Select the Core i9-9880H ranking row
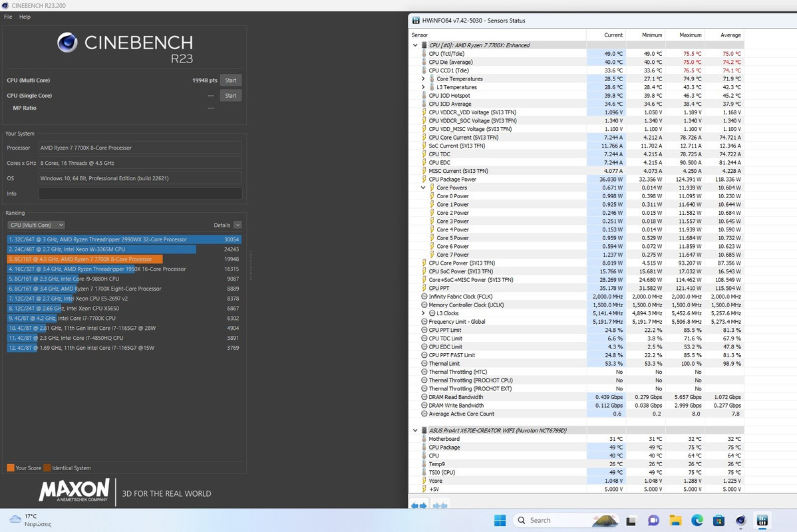Screen dimensions: 797x532 (124, 279)
